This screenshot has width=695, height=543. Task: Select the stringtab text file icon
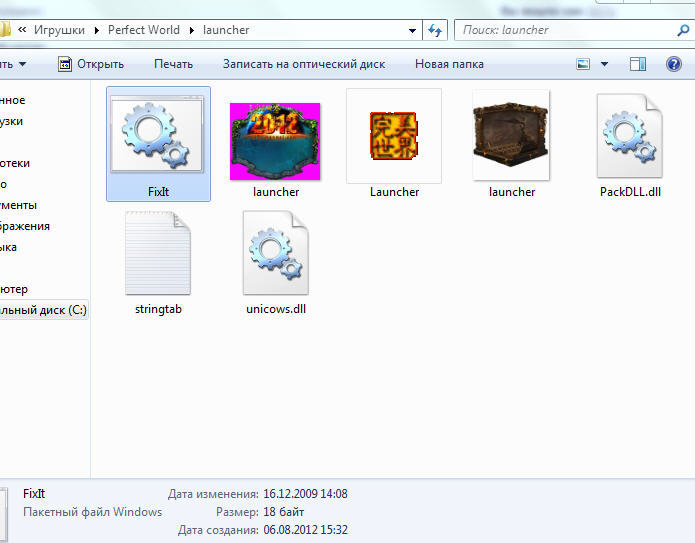[x=158, y=254]
